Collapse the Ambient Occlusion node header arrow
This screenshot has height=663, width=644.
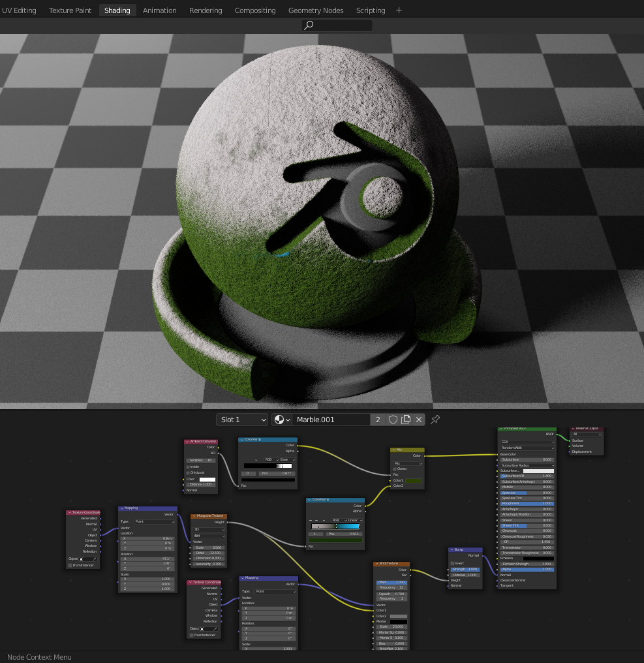187,441
